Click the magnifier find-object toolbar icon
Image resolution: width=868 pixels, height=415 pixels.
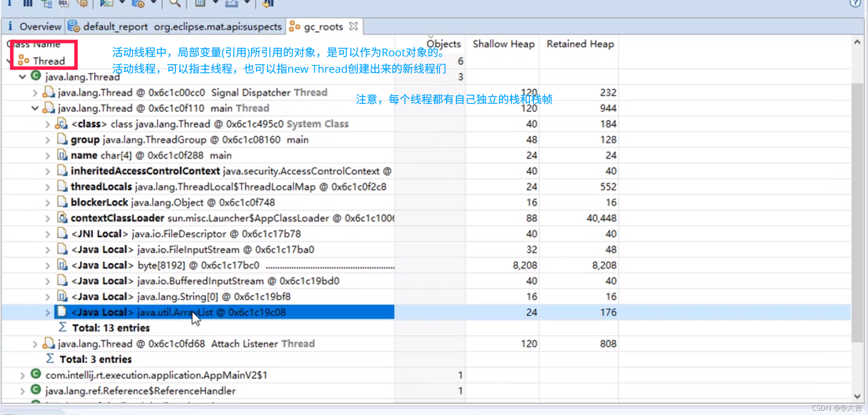175,3
